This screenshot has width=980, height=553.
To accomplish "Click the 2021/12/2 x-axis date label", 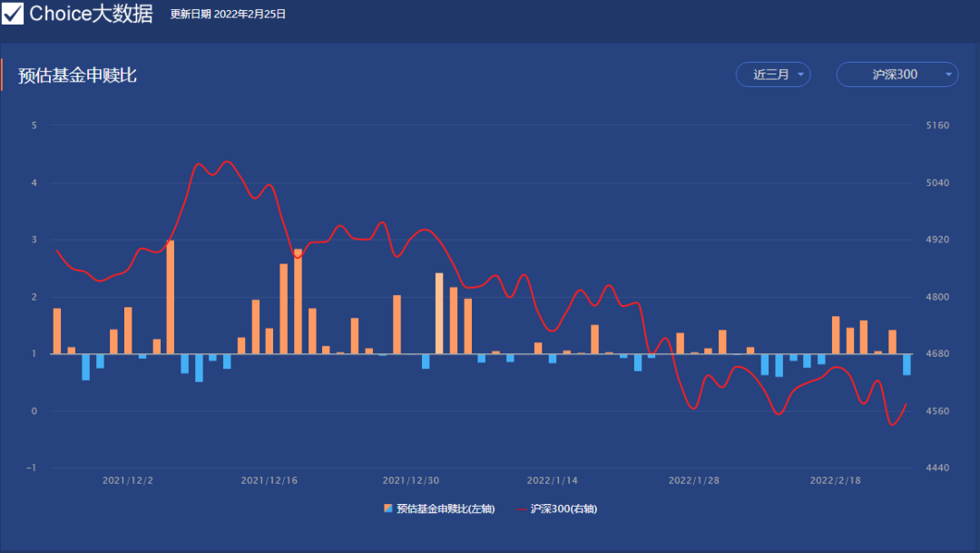I will tap(128, 480).
